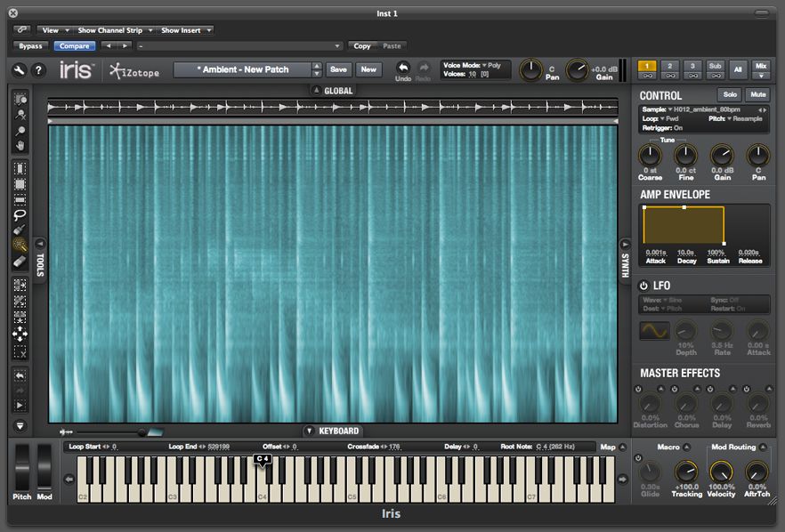Click the link icon under Sub layer
Image resolution: width=785 pixels, height=532 pixels.
[x=716, y=76]
